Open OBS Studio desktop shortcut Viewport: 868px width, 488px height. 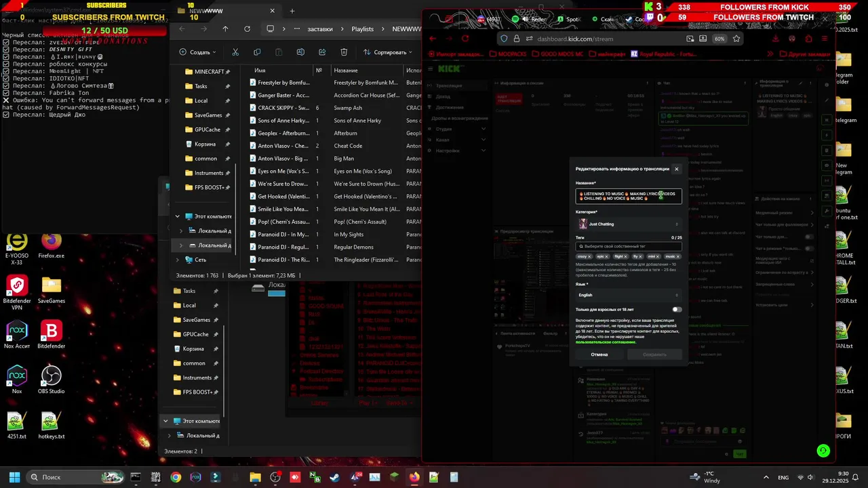(51, 380)
